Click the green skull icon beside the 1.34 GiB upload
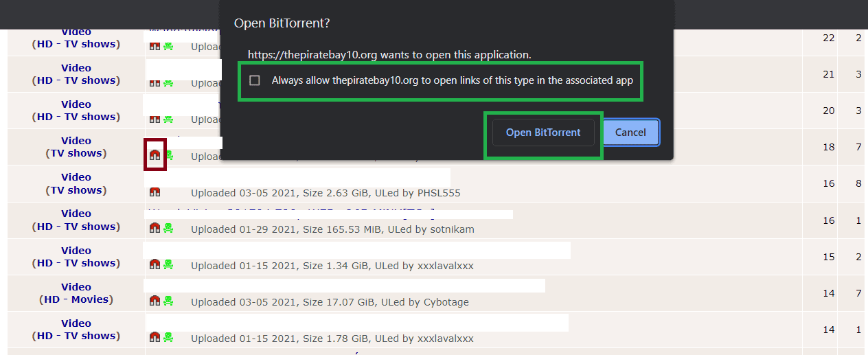Screen dimensions: 868x355 click(168, 264)
